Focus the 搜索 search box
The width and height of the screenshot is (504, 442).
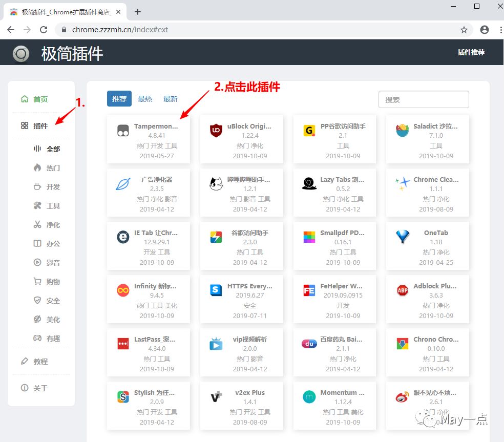(x=424, y=100)
